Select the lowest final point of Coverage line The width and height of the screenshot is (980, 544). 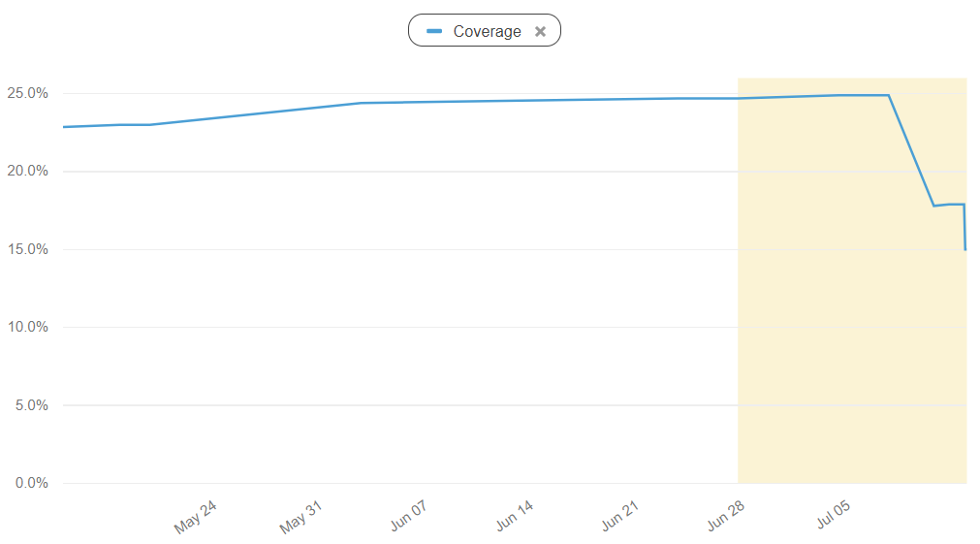[x=965, y=249]
